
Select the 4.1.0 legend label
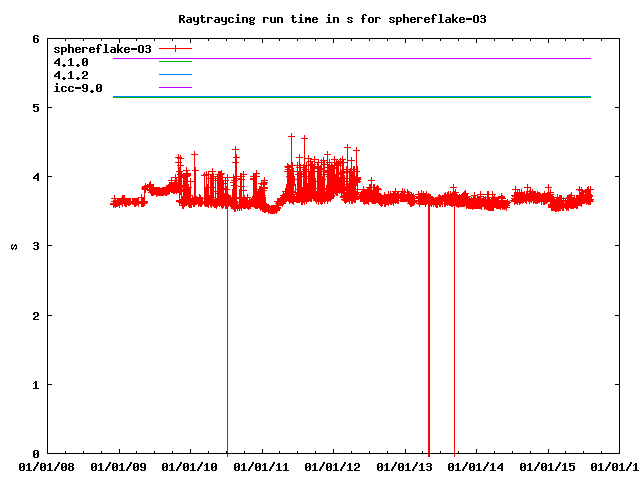[x=70, y=62]
